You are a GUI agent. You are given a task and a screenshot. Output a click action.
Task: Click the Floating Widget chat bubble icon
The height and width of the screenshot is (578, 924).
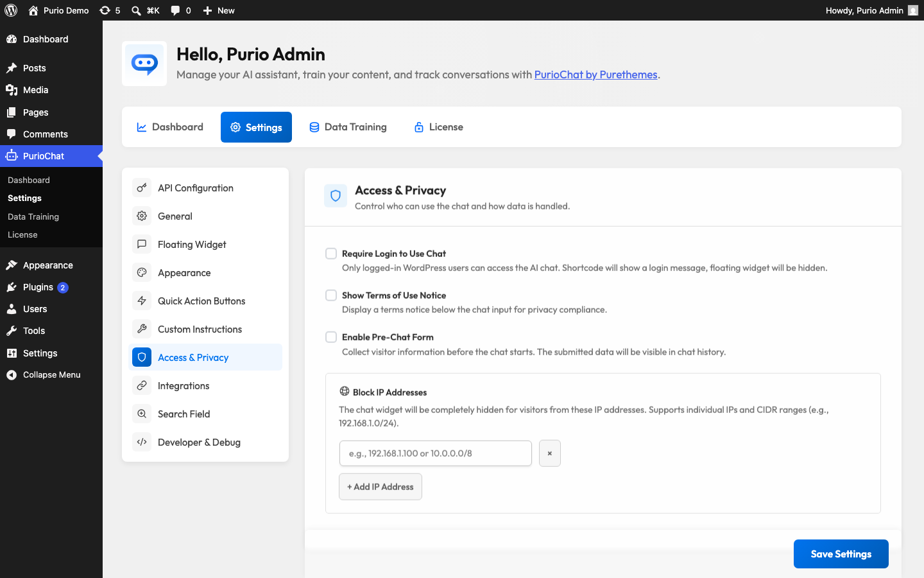142,244
